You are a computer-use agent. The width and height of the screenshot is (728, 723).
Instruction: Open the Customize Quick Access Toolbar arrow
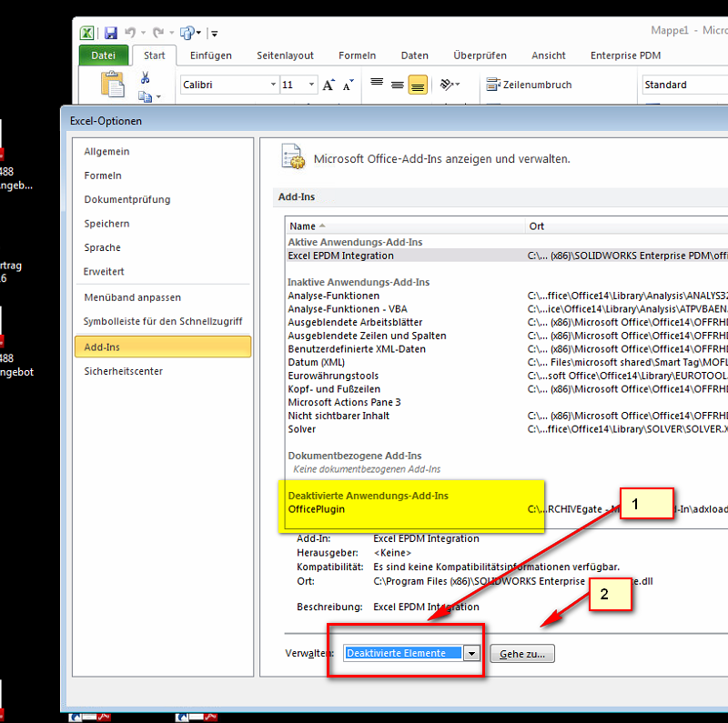214,34
